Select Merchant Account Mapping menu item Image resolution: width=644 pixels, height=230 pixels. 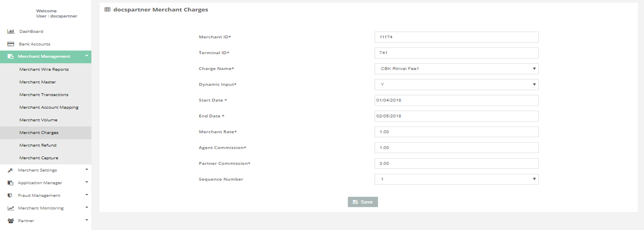coord(49,107)
